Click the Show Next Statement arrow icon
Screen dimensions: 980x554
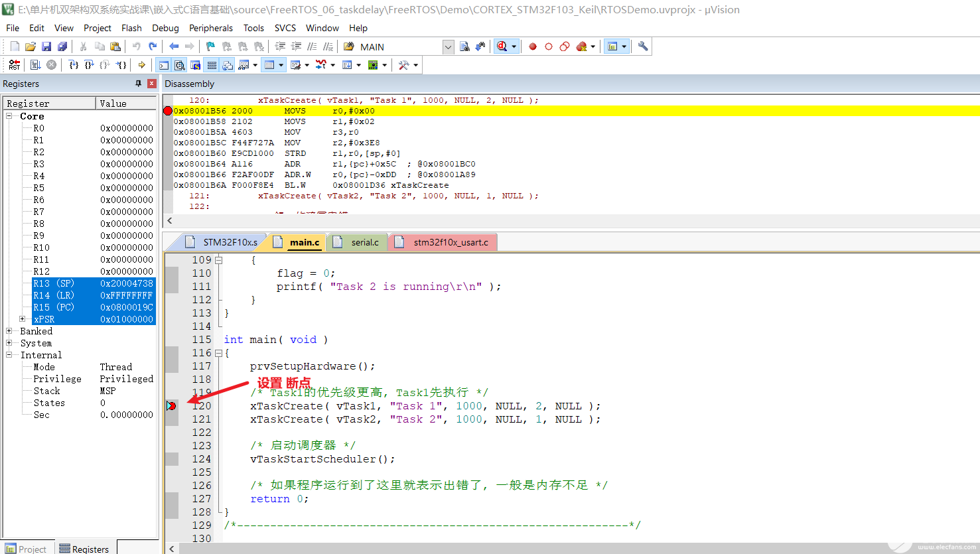coord(141,65)
